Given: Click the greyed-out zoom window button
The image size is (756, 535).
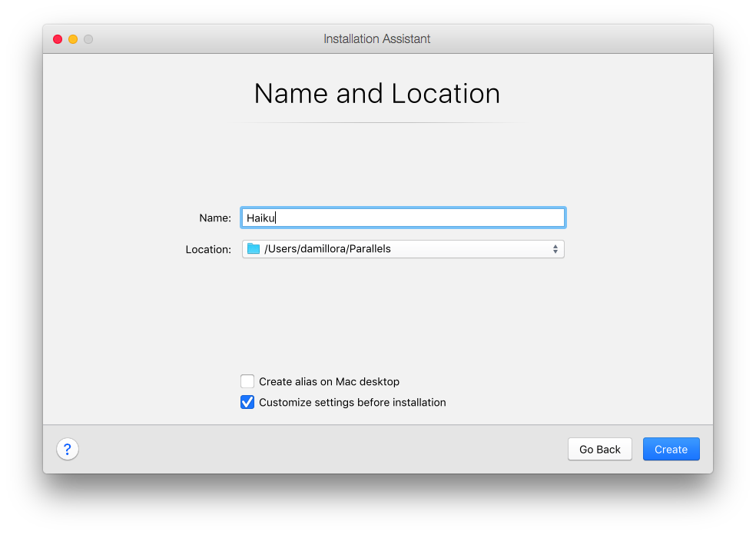Looking at the screenshot, I should (88, 39).
